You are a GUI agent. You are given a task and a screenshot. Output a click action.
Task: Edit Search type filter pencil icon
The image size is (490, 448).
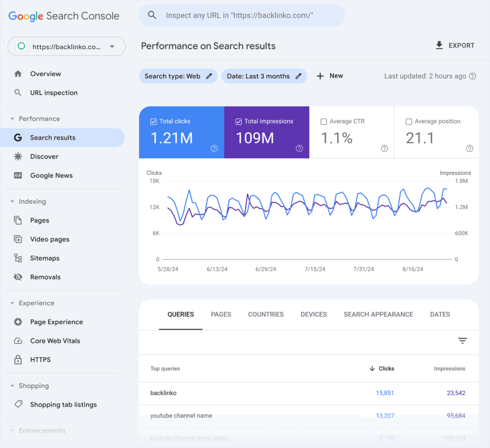[x=209, y=76]
